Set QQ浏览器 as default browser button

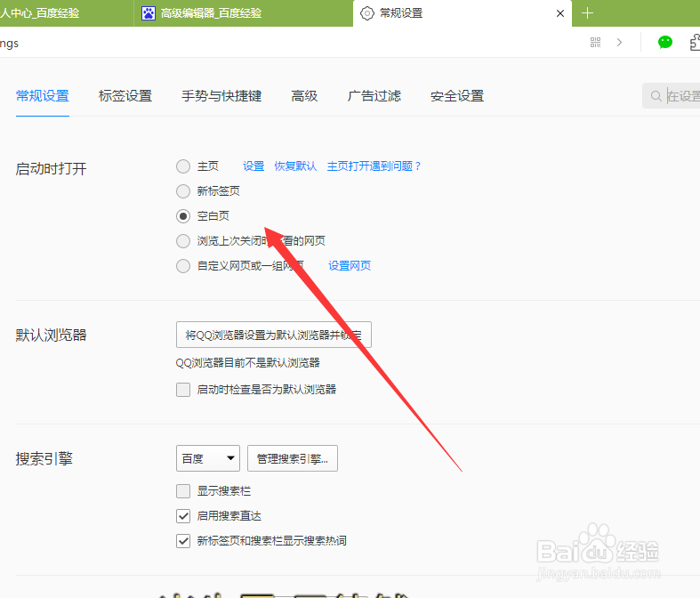tap(274, 335)
